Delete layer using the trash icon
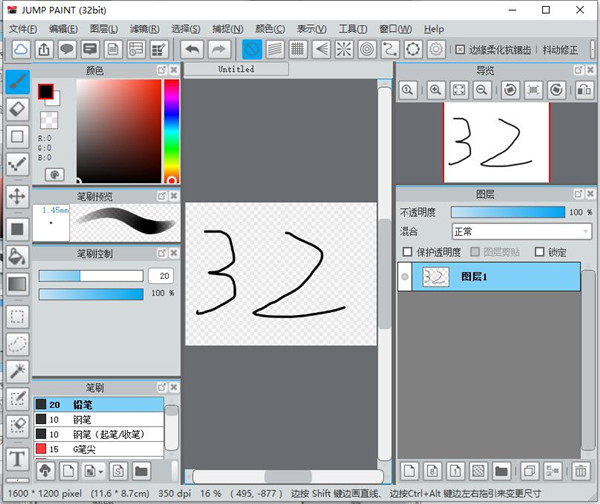Viewport: 600px width, 504px height. (x=581, y=470)
